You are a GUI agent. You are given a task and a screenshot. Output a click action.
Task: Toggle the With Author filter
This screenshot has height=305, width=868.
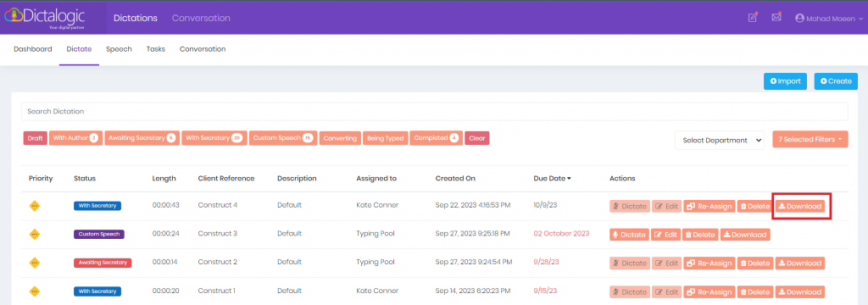point(75,138)
